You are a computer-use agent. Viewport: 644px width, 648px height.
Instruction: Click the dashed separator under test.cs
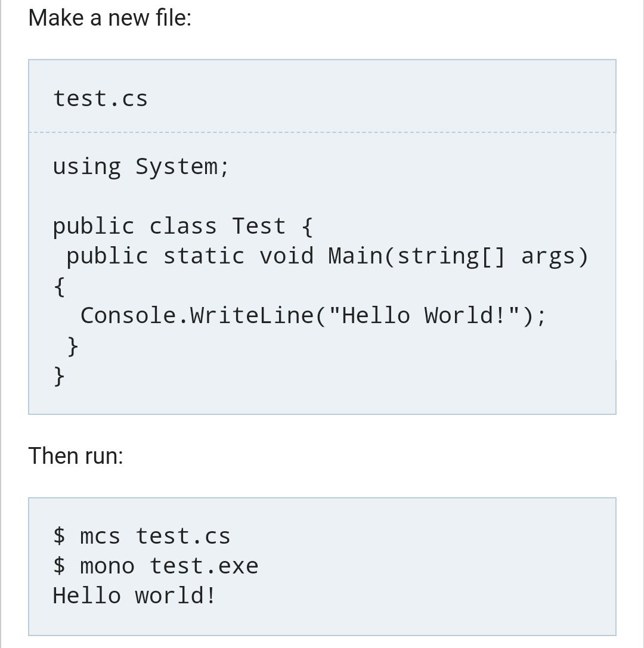tap(323, 132)
